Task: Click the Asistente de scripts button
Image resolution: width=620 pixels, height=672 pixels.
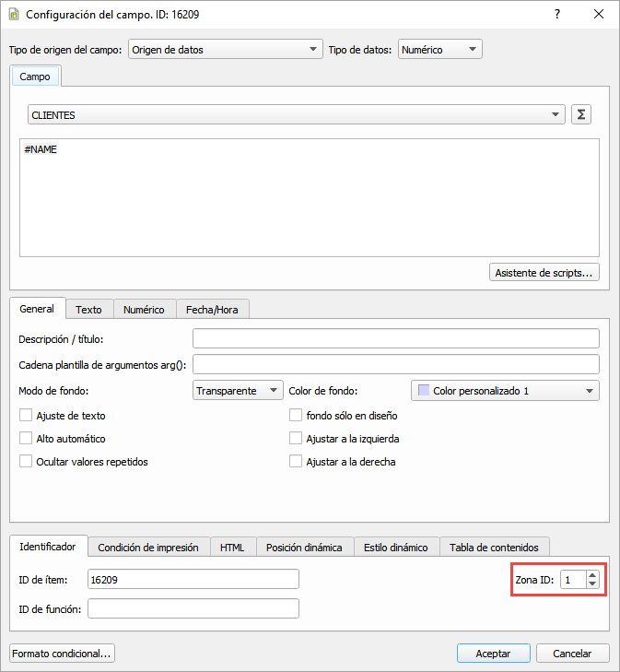Action: 544,273
